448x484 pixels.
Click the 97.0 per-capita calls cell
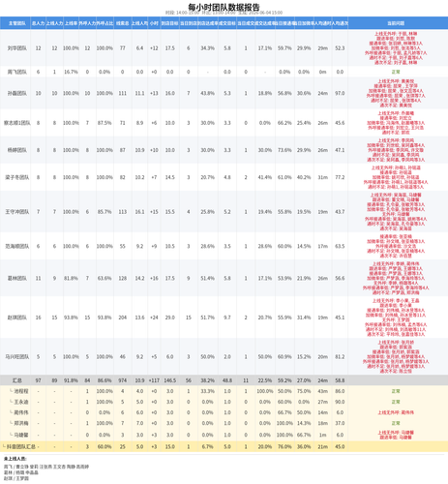pos(340,93)
